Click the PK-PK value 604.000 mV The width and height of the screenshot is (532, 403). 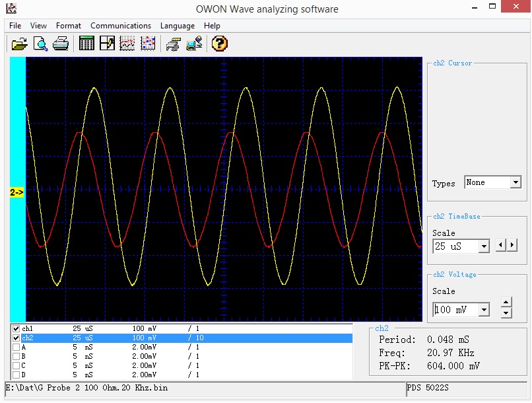(453, 366)
